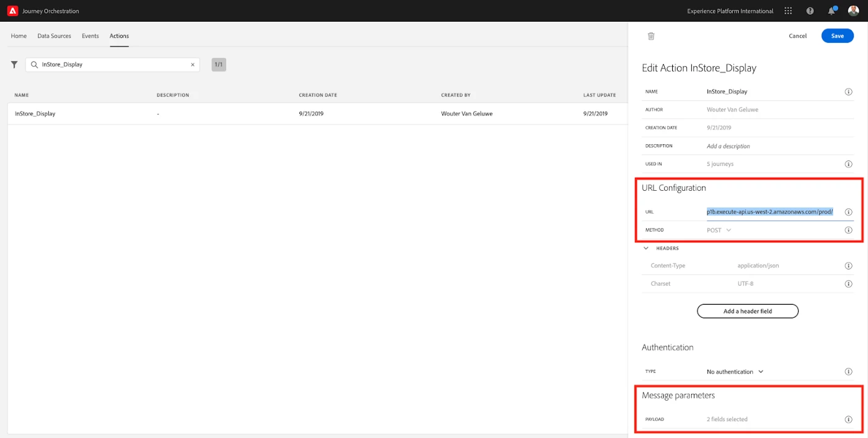The width and height of the screenshot is (868, 438).
Task: Click info icon next to URL field
Action: (848, 212)
